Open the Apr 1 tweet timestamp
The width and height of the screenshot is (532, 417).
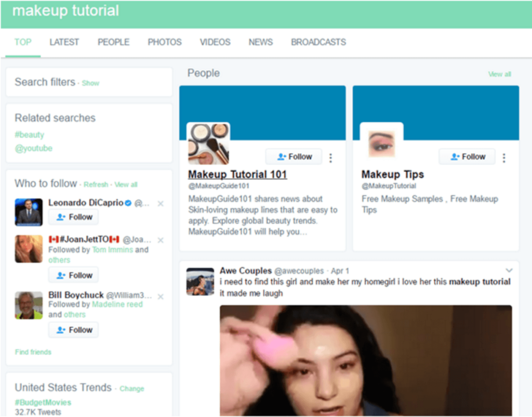(x=340, y=271)
